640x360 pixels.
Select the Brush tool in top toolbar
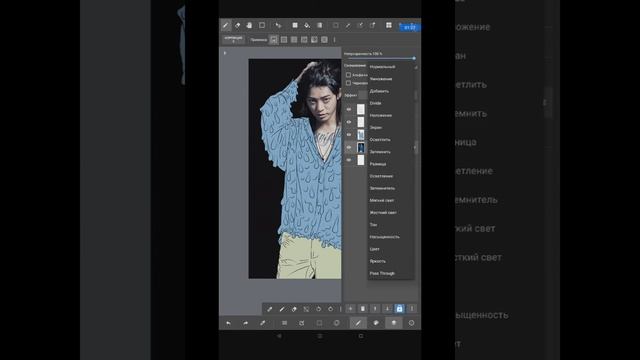pos(226,25)
